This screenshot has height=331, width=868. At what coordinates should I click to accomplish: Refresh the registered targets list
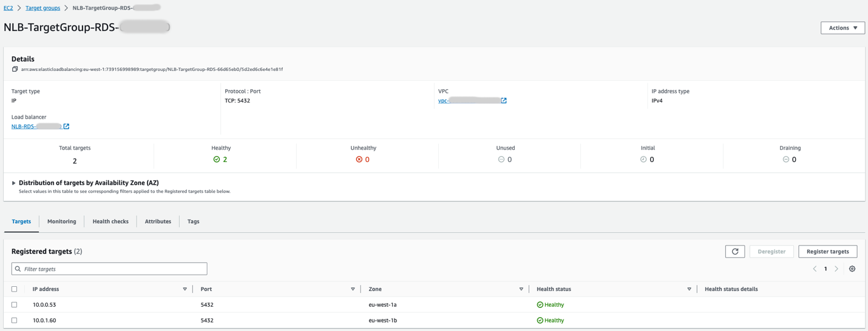point(735,252)
